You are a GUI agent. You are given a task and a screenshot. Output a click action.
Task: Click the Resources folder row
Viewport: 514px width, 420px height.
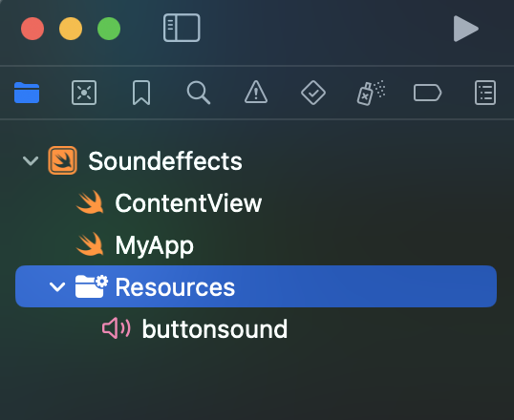[256, 286]
